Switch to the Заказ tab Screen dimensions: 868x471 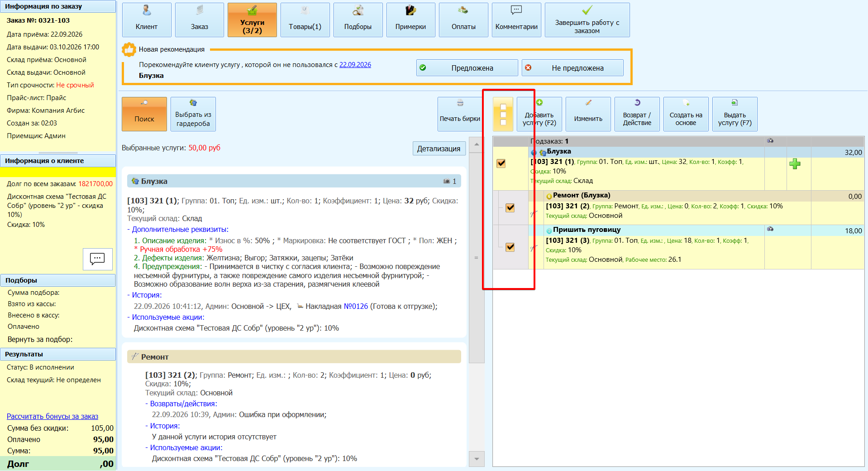(200, 20)
